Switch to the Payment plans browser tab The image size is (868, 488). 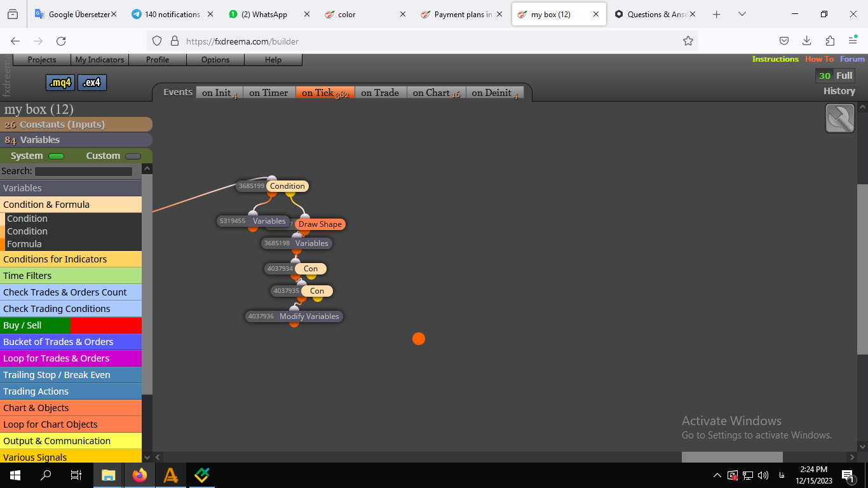click(462, 14)
